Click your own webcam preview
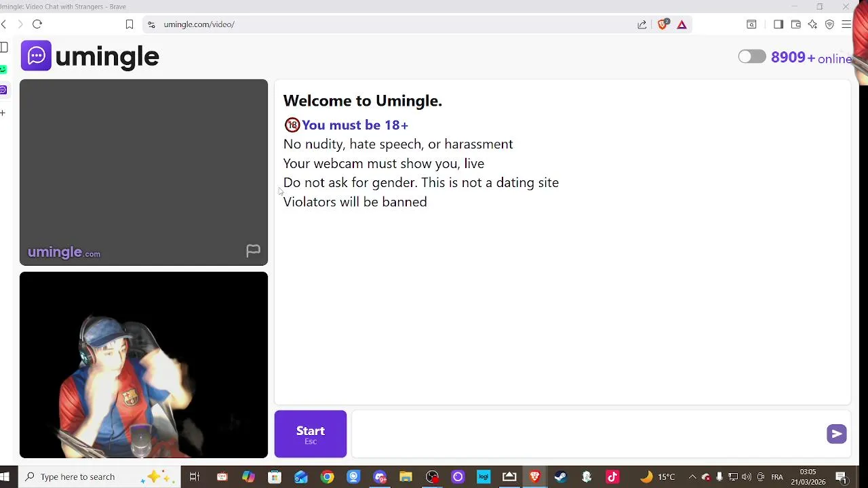 click(x=144, y=365)
